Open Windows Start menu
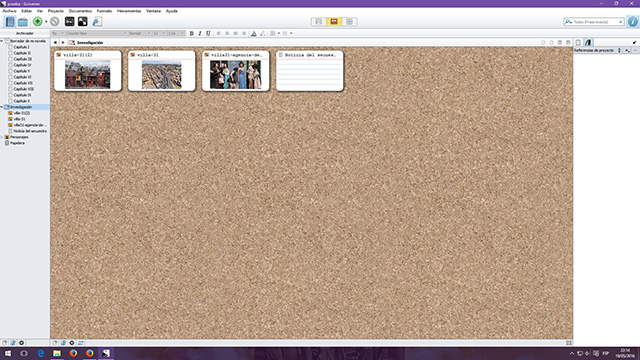 tap(8, 353)
